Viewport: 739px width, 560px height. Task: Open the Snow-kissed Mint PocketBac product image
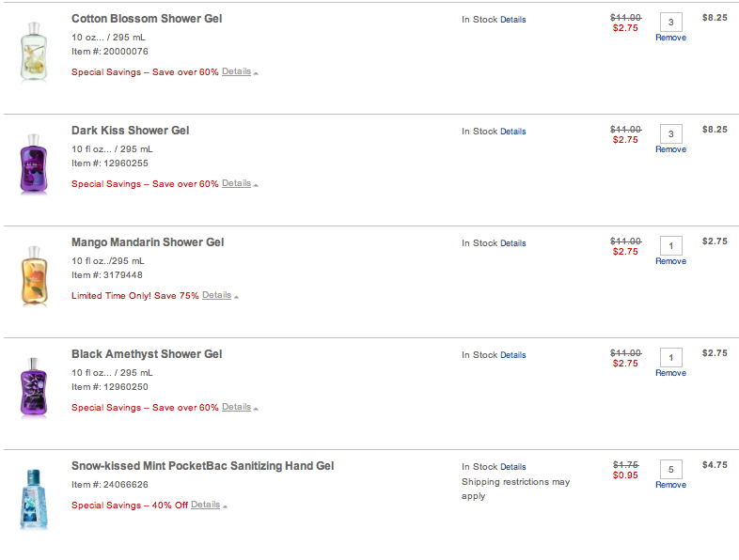(x=34, y=499)
